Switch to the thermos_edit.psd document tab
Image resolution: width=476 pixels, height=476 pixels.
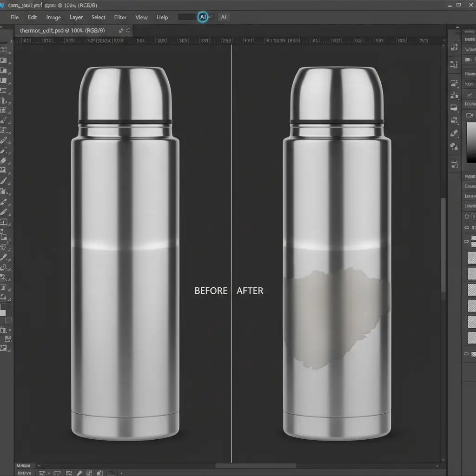point(63,30)
